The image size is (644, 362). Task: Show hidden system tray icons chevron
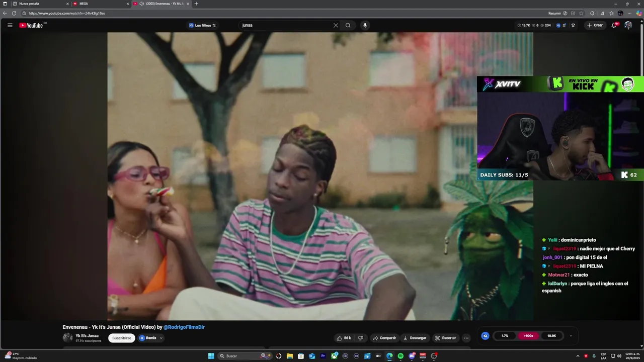[x=578, y=356]
